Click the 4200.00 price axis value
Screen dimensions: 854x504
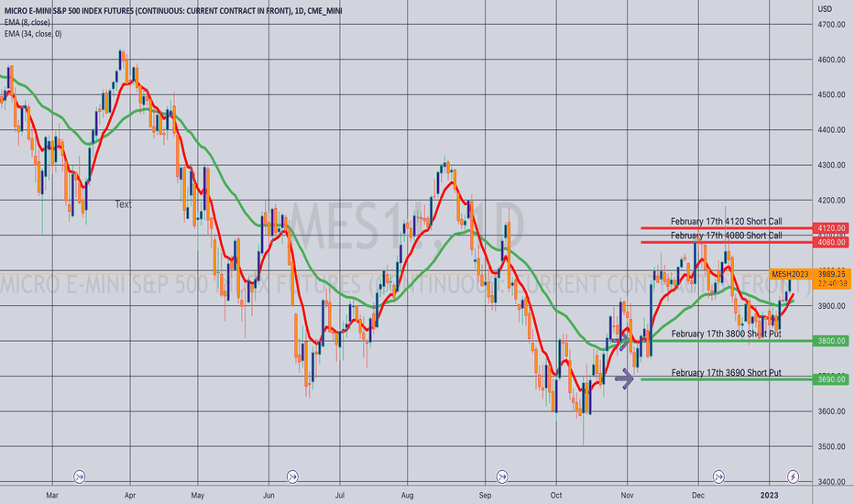tap(832, 201)
